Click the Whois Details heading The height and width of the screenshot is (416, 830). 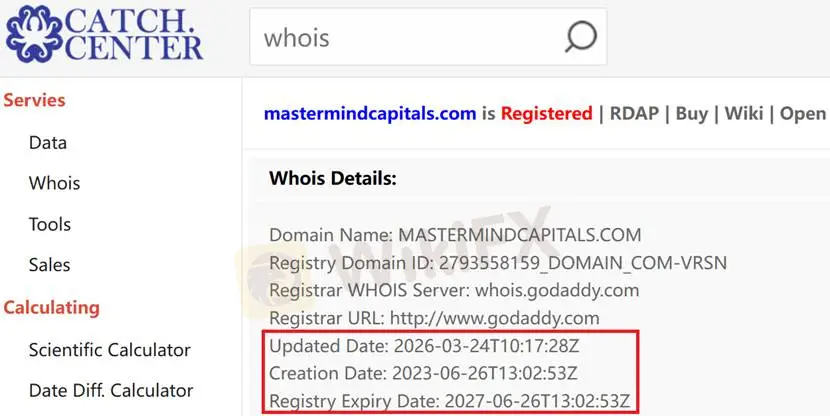click(332, 178)
